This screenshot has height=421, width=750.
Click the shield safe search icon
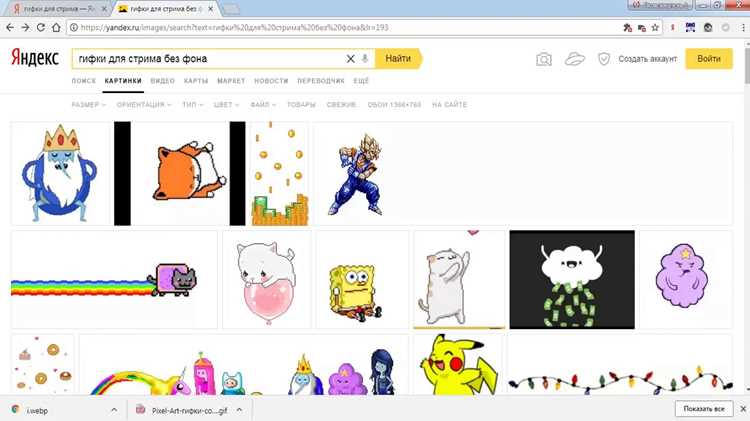(x=604, y=59)
